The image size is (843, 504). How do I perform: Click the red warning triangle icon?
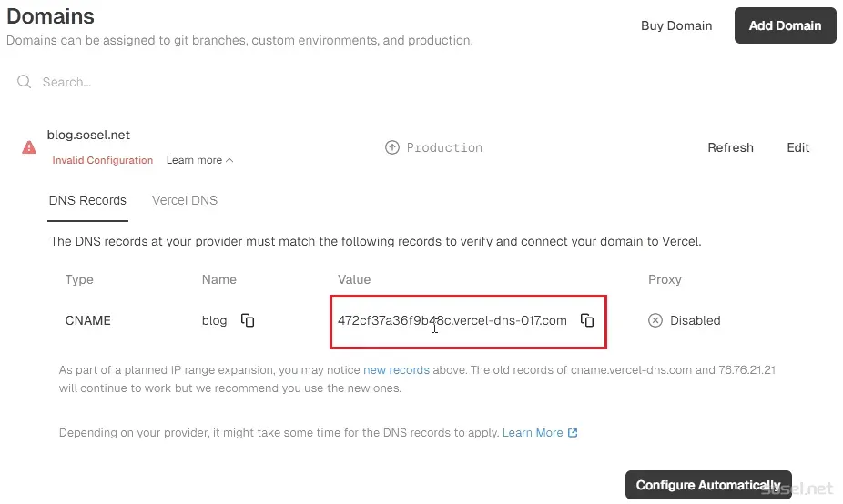[29, 147]
